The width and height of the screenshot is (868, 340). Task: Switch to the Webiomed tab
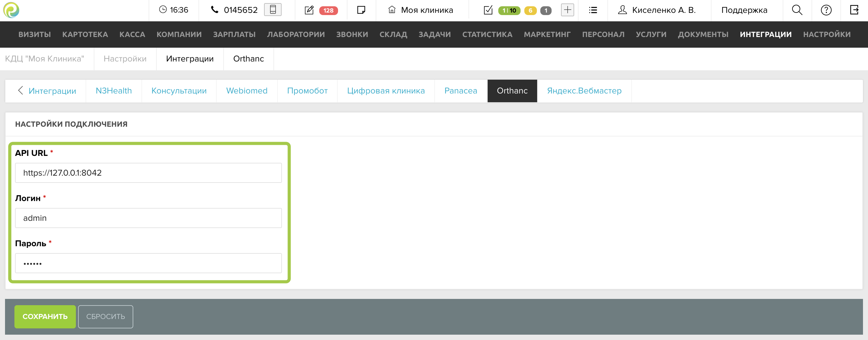(247, 91)
